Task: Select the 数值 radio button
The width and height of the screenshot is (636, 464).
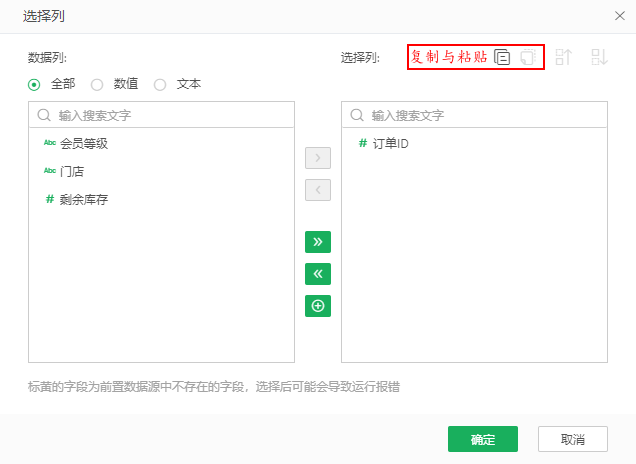Action: point(97,85)
